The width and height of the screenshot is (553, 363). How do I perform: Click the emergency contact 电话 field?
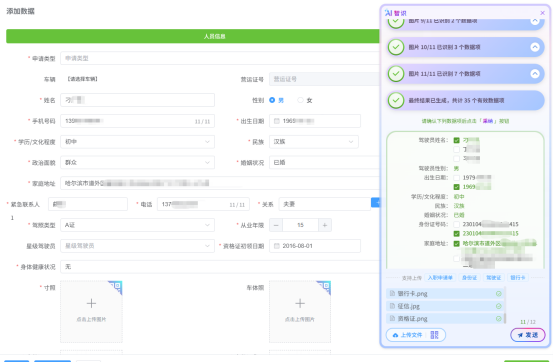203,204
